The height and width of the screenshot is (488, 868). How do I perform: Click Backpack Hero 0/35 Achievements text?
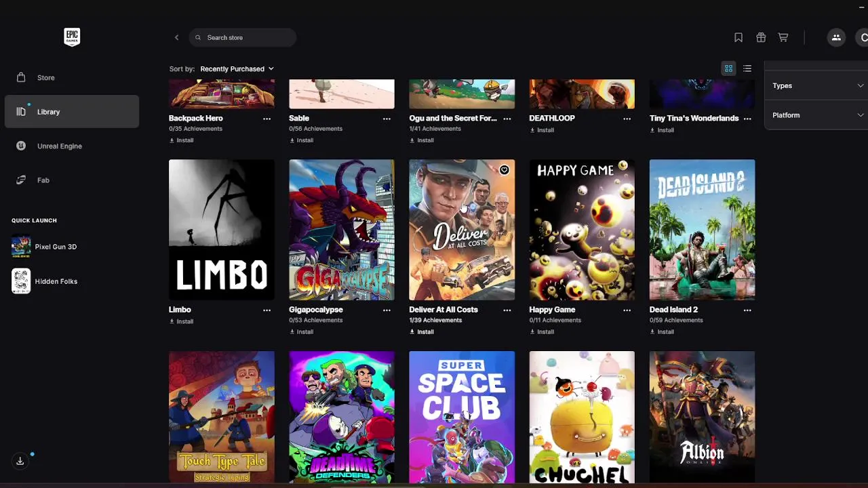[196, 129]
